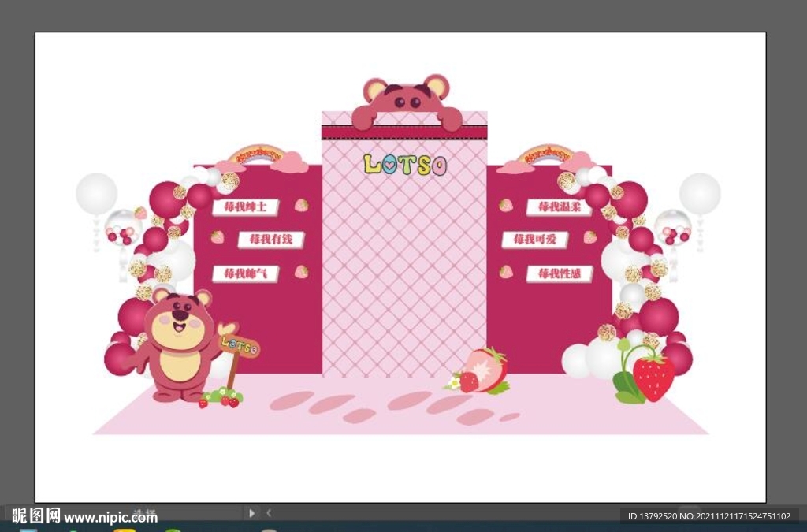Click the 莓我绅士 label
807x532 pixels.
click(x=245, y=207)
